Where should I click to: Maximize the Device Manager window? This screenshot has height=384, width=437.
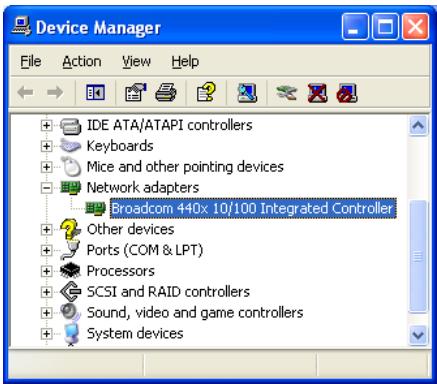pos(385,27)
